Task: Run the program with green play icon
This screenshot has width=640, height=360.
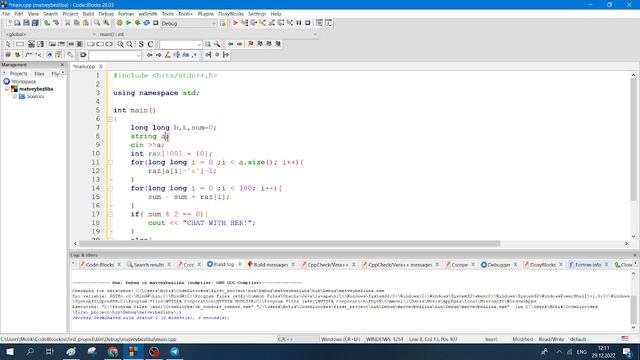Action: tap(129, 23)
